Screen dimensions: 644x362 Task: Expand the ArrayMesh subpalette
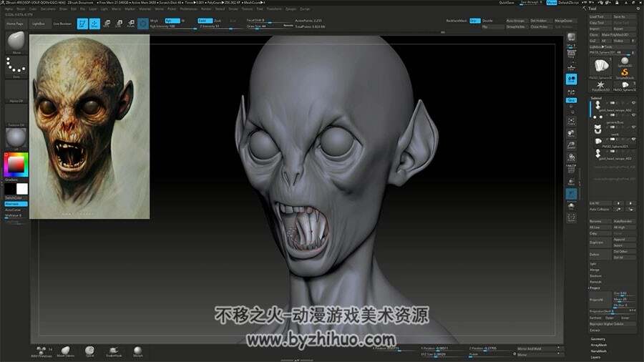pos(598,345)
